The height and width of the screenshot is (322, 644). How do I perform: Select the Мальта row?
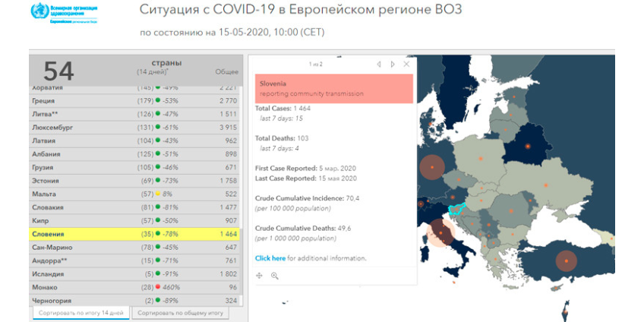coord(134,194)
